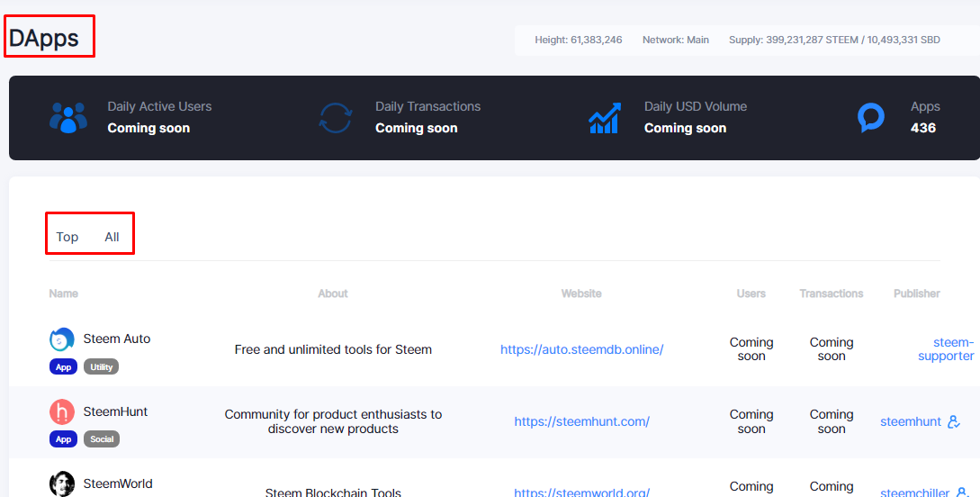Click the Social tag under SteemHunt
The height and width of the screenshot is (497, 980).
pos(102,438)
